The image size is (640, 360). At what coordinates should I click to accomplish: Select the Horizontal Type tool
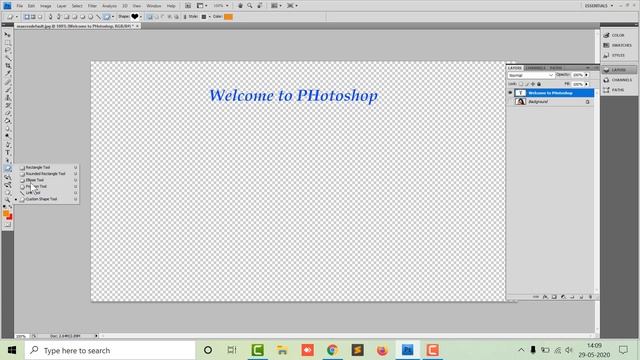point(7,153)
